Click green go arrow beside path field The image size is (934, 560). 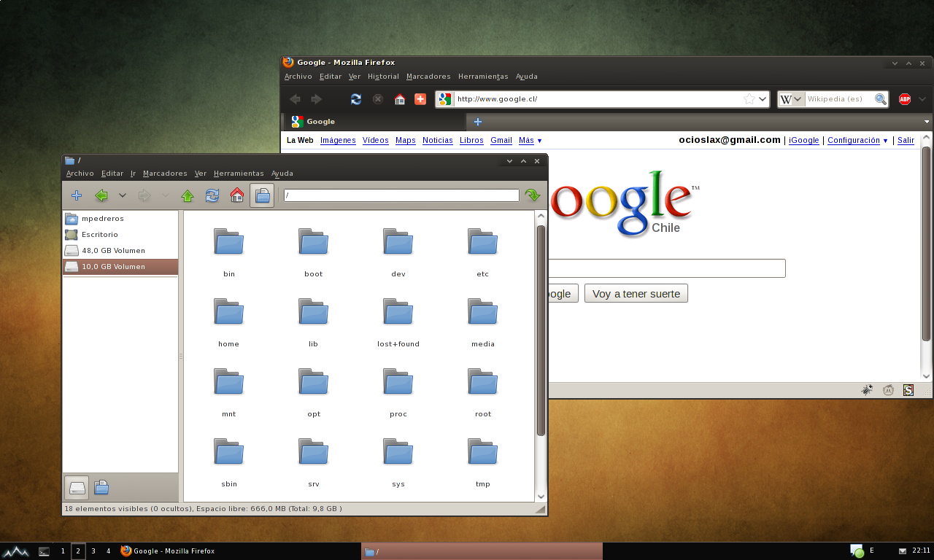(x=533, y=195)
